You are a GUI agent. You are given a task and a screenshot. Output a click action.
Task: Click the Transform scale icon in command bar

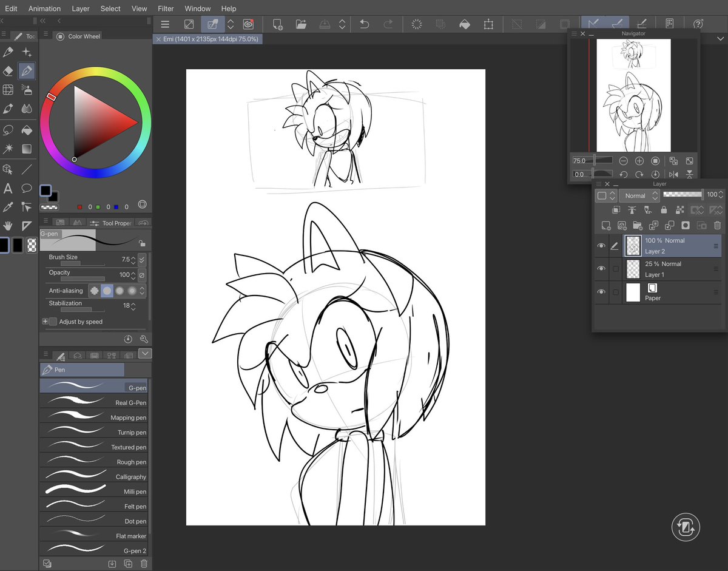click(488, 24)
